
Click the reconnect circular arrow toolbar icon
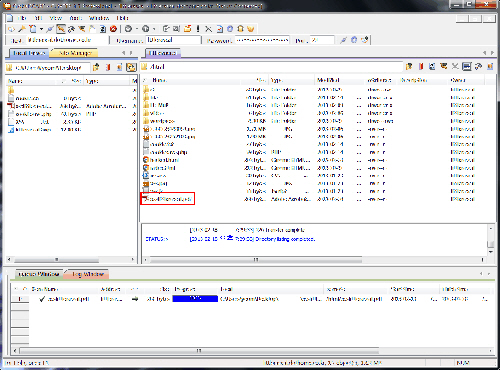(x=128, y=29)
